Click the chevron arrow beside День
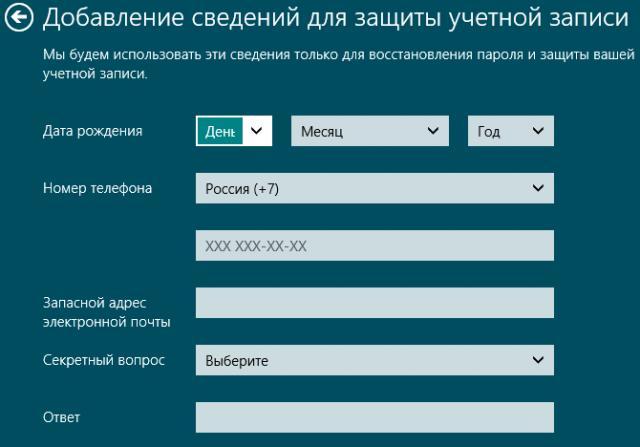Screen dimensions: 640x447 tap(257, 131)
